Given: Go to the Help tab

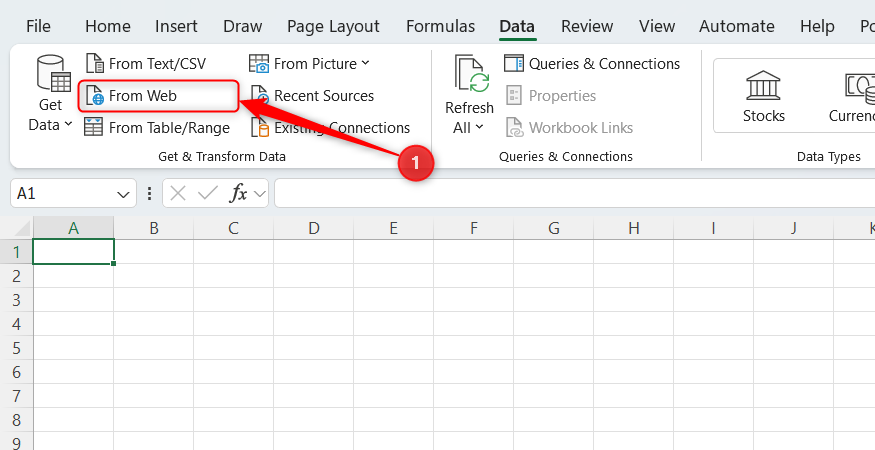Looking at the screenshot, I should click(x=817, y=26).
